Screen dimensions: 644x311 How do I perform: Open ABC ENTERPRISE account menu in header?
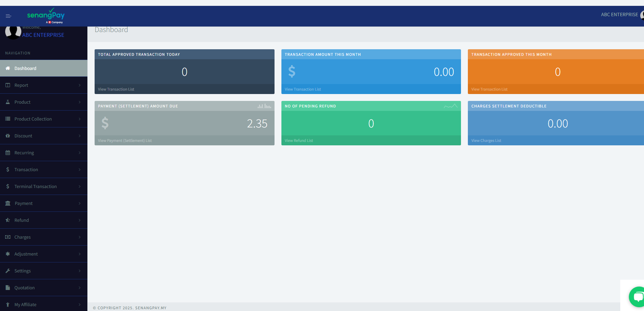(620, 14)
